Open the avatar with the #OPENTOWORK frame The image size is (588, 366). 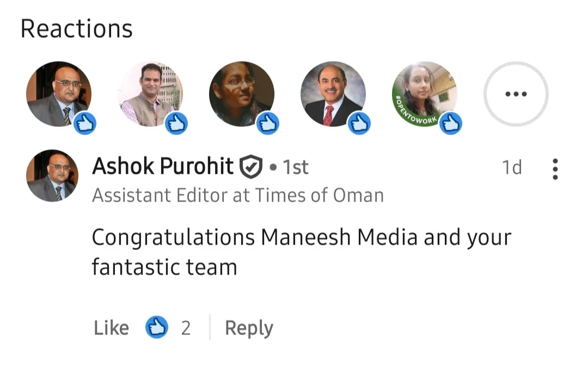[x=424, y=93]
